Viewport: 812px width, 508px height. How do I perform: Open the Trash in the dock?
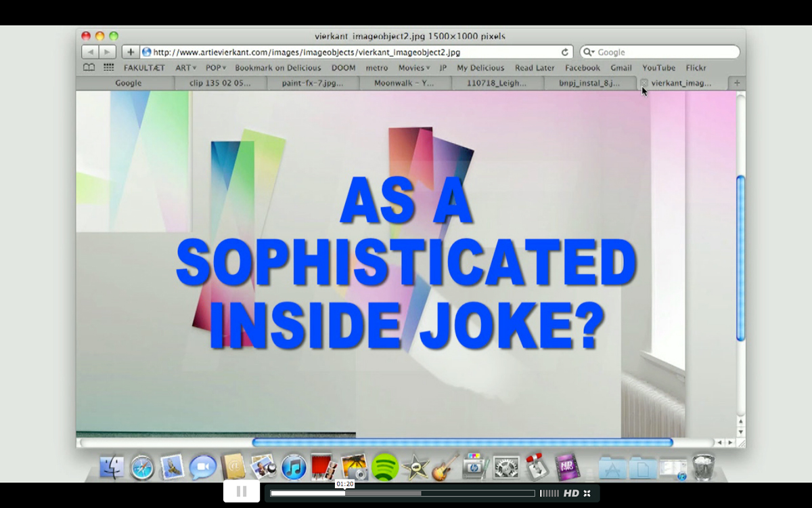pyautogui.click(x=703, y=467)
